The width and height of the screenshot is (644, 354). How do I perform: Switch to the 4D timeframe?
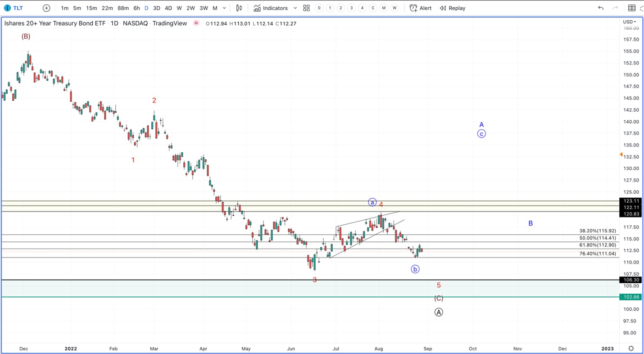[168, 8]
